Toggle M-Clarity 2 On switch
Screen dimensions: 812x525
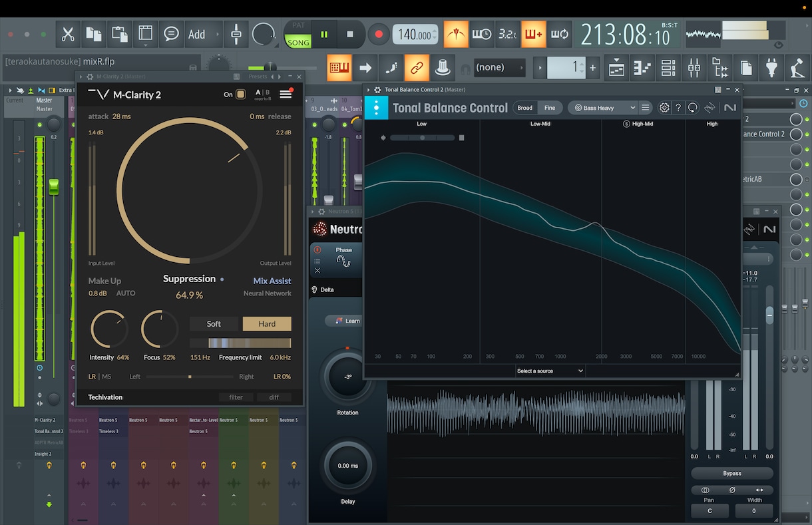(240, 94)
